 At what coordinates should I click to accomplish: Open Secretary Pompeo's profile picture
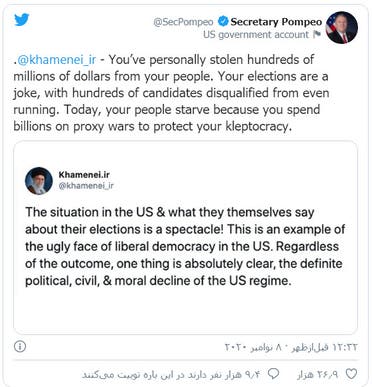coord(342,28)
